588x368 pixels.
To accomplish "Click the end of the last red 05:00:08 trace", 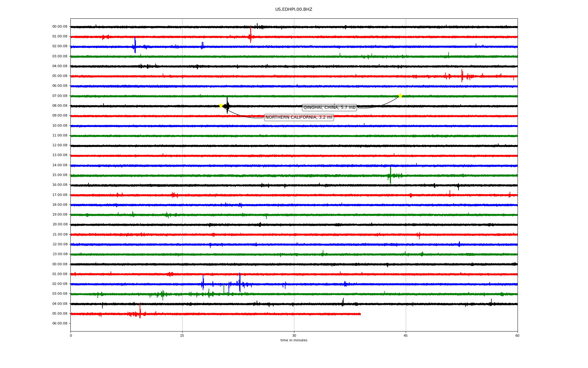I will [x=360, y=314].
